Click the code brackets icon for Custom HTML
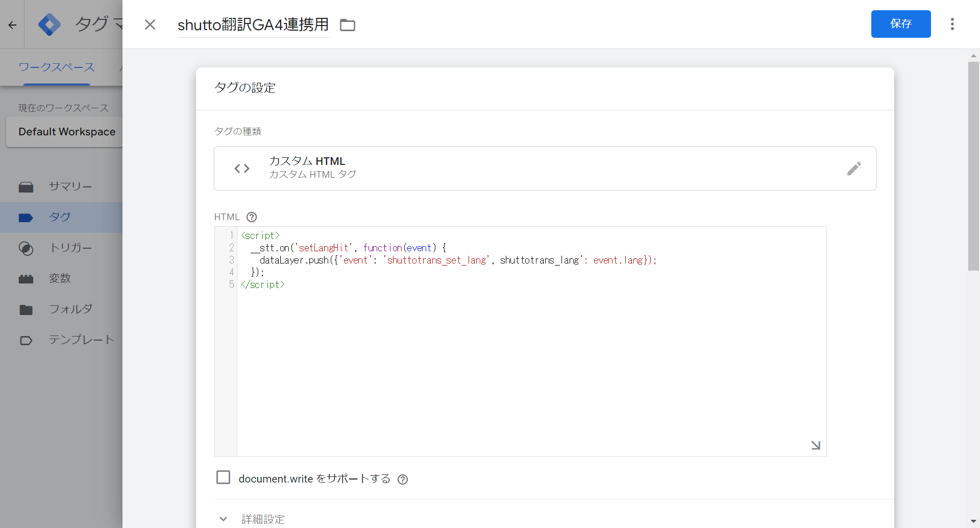The image size is (980, 528). [242, 169]
